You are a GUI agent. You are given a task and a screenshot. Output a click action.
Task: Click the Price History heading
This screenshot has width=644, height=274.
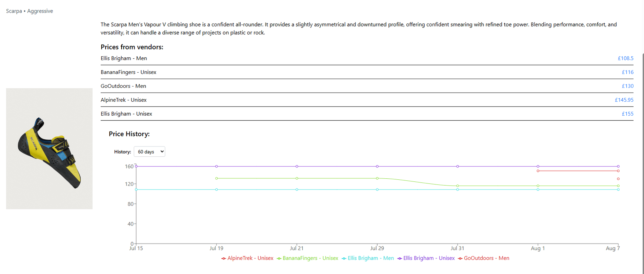(129, 134)
